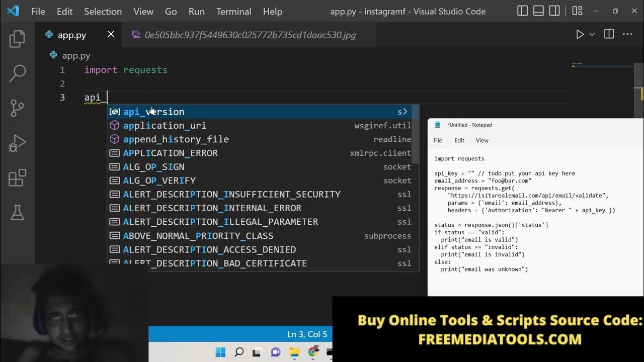Click Notepad window title icon
This screenshot has width=644, height=362.
(438, 125)
